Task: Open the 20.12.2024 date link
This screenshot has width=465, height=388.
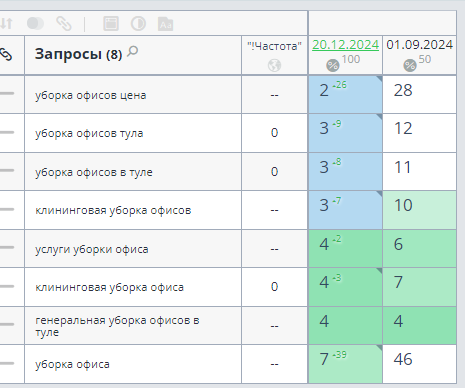Action: tap(345, 45)
